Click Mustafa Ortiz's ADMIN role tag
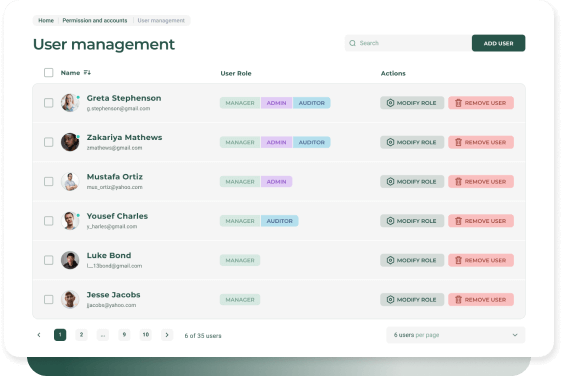562x376 pixels. point(276,181)
